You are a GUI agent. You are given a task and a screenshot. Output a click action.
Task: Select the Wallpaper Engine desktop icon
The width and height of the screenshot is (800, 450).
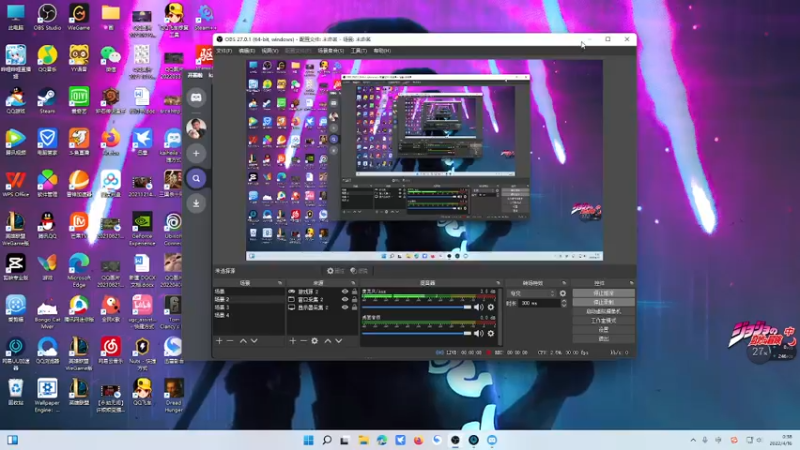coord(47,395)
